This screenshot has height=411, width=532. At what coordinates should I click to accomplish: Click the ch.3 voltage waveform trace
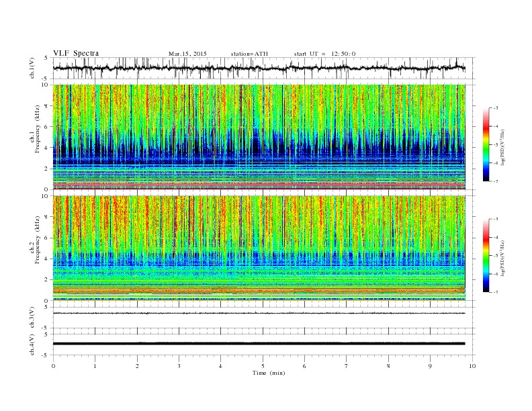(259, 313)
